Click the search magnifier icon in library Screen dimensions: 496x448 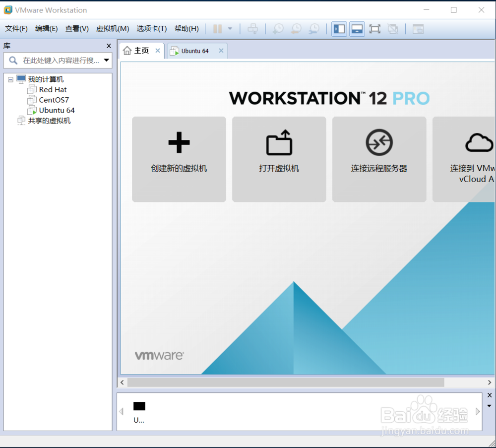(13, 60)
